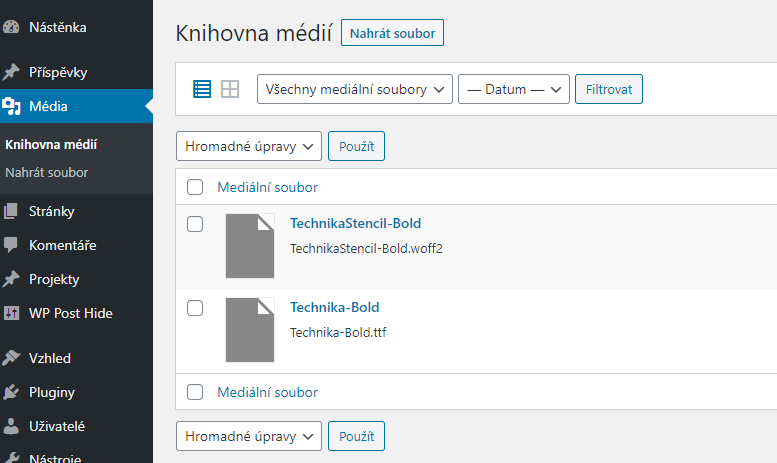This screenshot has width=777, height=463.
Task: Open Všechny mediální soubory dropdown
Action: pos(355,89)
